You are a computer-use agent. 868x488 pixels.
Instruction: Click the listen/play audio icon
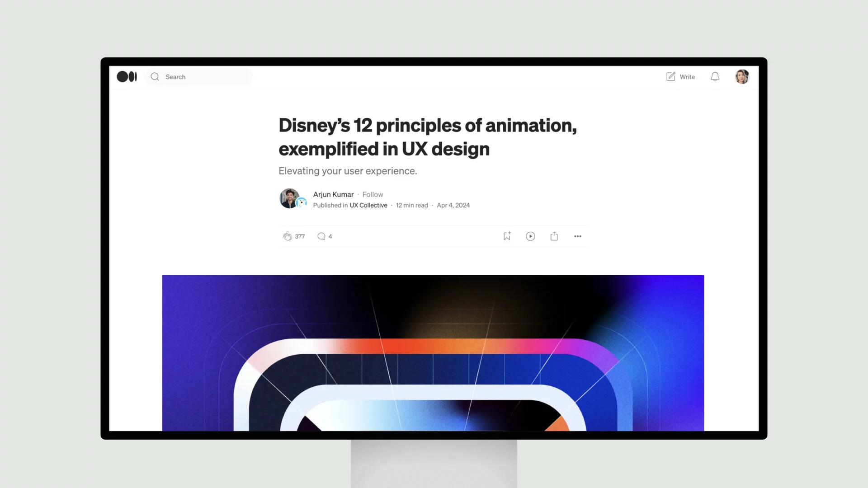tap(531, 236)
